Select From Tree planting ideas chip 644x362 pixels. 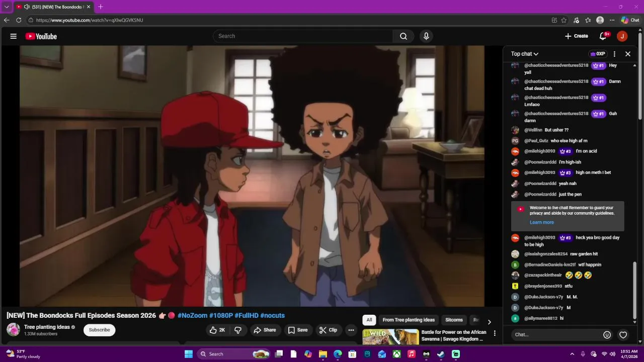(409, 320)
